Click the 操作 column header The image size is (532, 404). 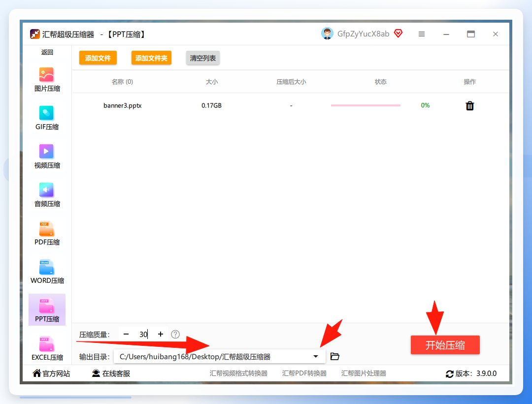point(469,82)
